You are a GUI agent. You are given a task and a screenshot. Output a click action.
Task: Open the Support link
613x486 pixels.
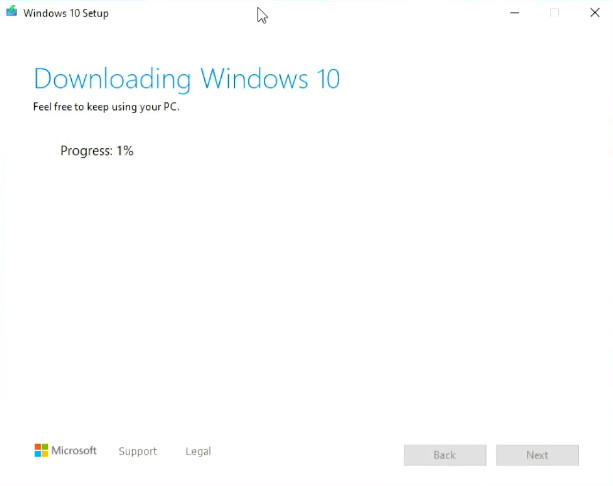pyautogui.click(x=137, y=452)
